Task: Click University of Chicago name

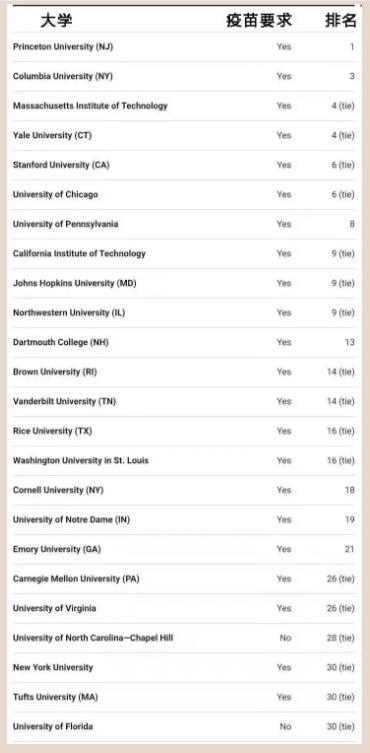Action: coord(55,194)
